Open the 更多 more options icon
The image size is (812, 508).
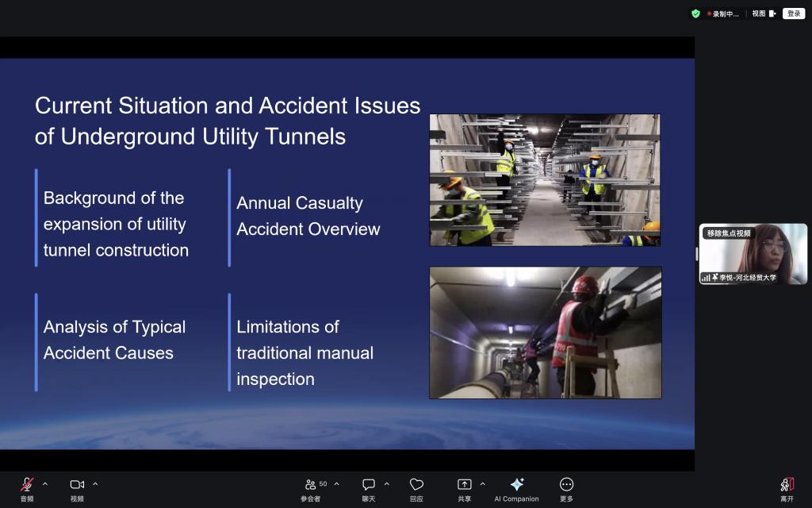[x=566, y=484]
